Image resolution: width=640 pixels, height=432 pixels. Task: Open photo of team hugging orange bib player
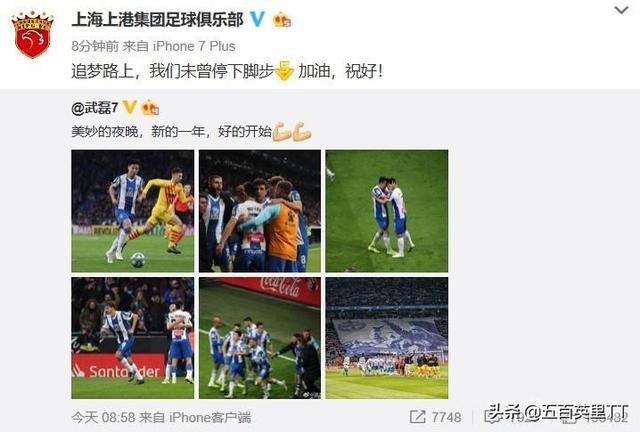pyautogui.click(x=260, y=211)
